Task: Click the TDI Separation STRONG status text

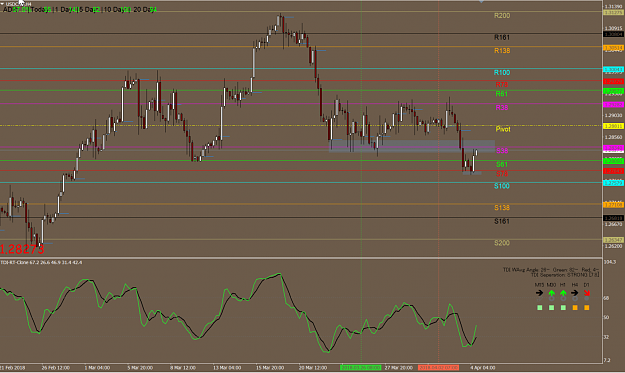Action: click(565, 275)
